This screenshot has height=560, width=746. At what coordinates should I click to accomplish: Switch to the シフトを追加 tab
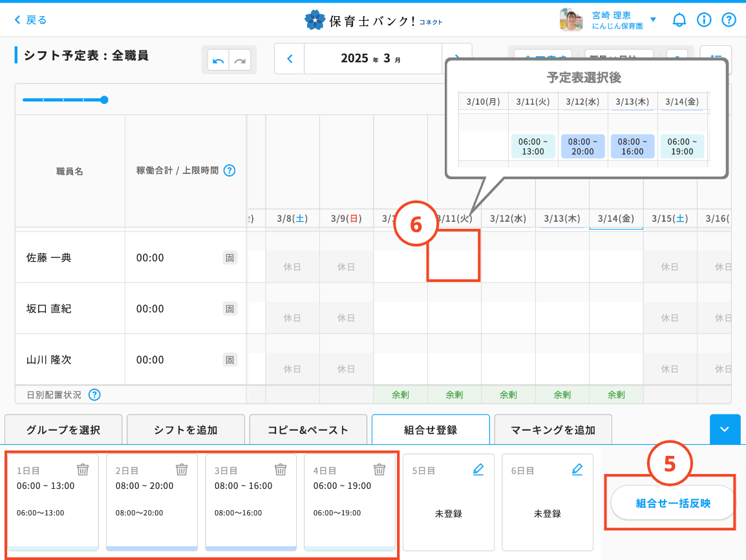click(186, 430)
